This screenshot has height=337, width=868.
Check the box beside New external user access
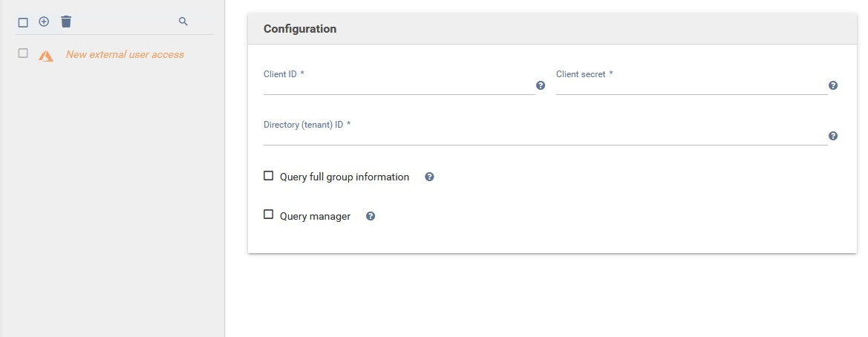click(x=23, y=53)
